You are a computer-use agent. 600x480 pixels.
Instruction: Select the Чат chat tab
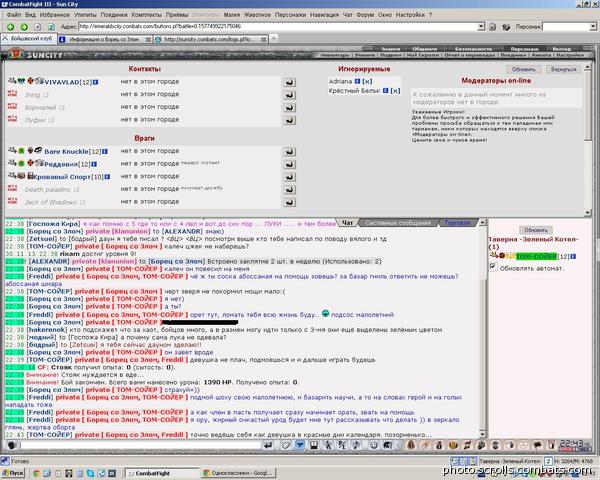(347, 223)
